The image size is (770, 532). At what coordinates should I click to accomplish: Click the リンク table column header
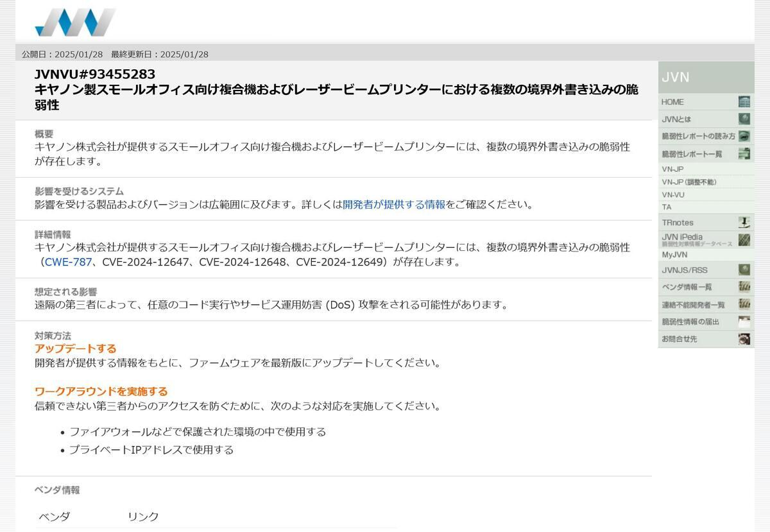click(143, 517)
